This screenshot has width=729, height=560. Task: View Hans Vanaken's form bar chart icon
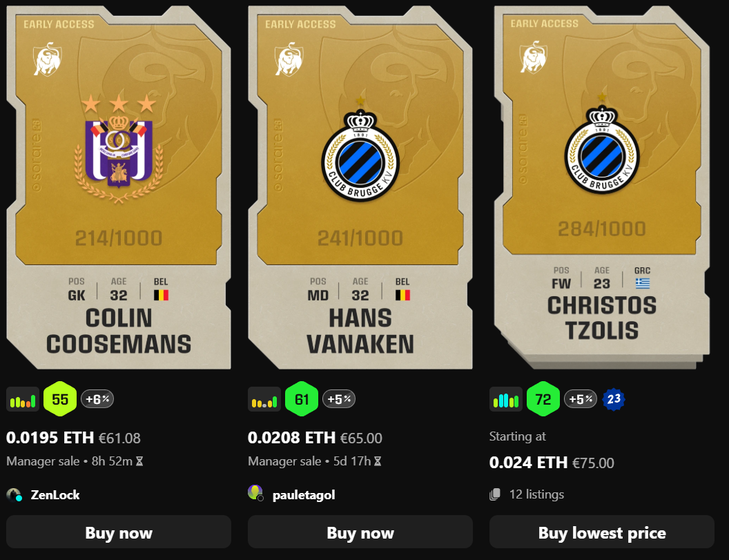coord(264,399)
